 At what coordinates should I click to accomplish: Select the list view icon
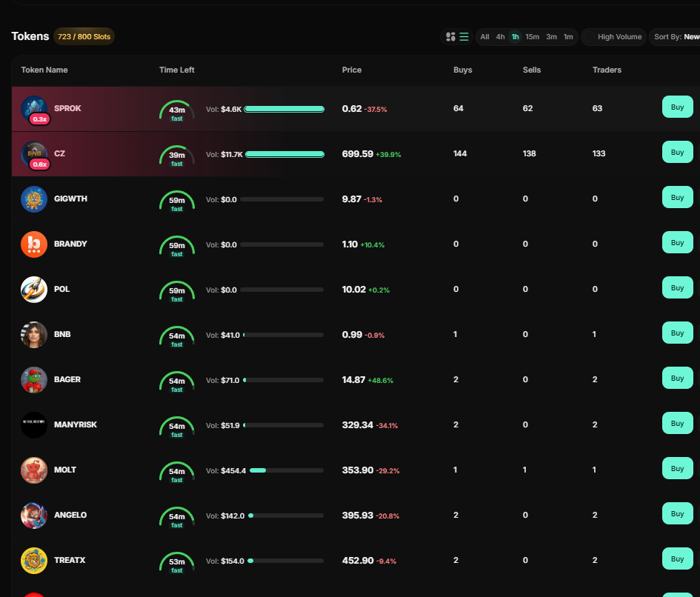464,36
